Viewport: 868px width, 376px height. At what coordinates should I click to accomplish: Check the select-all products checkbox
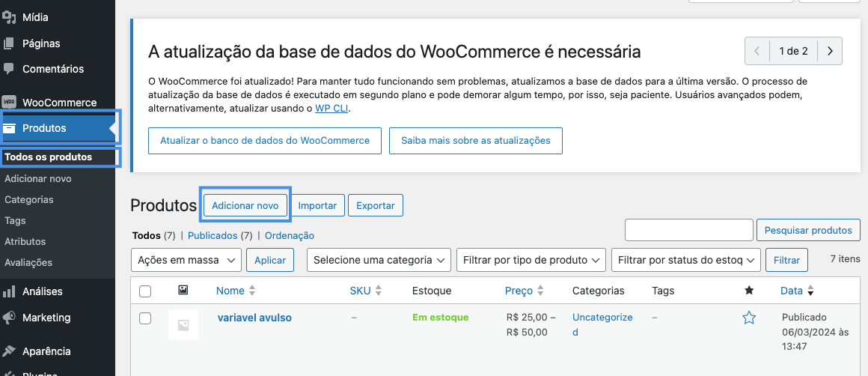[145, 291]
